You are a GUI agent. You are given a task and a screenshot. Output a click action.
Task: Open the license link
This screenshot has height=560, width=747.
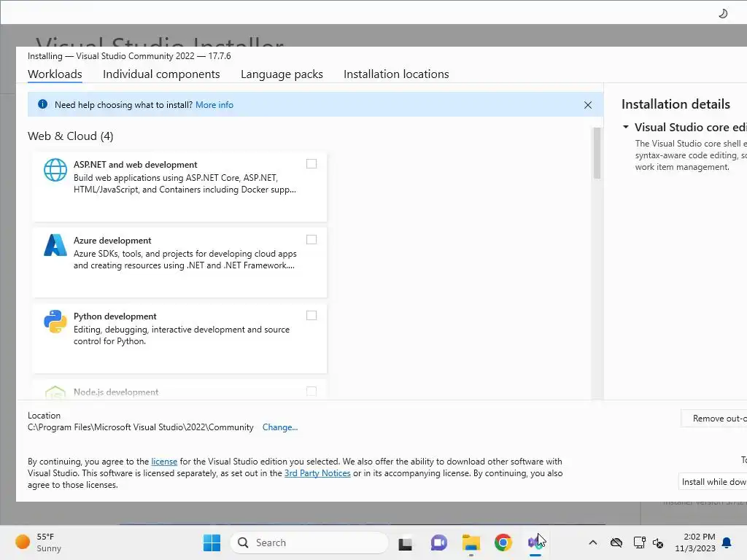pos(164,462)
